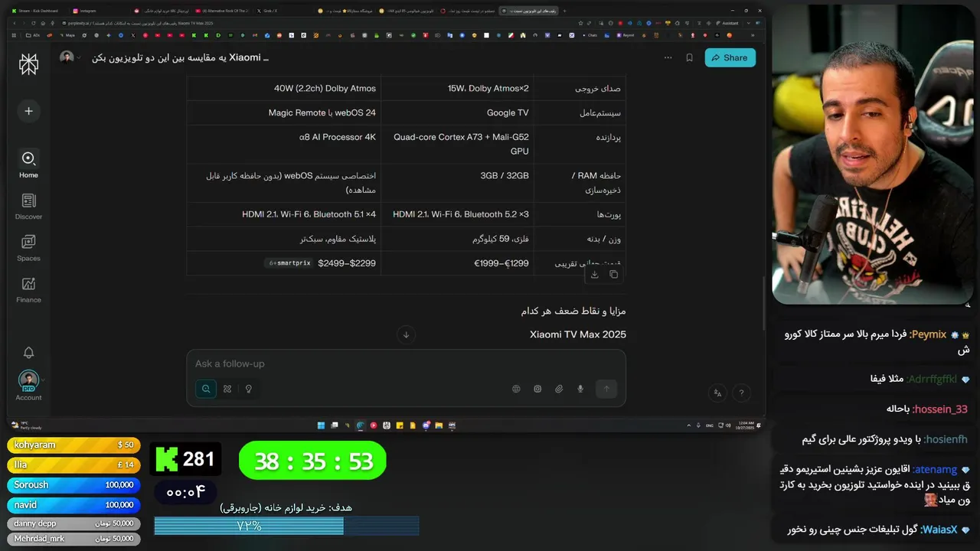This screenshot has height=551, width=980.
Task: Open the Chats bookmark
Action: pos(589,35)
